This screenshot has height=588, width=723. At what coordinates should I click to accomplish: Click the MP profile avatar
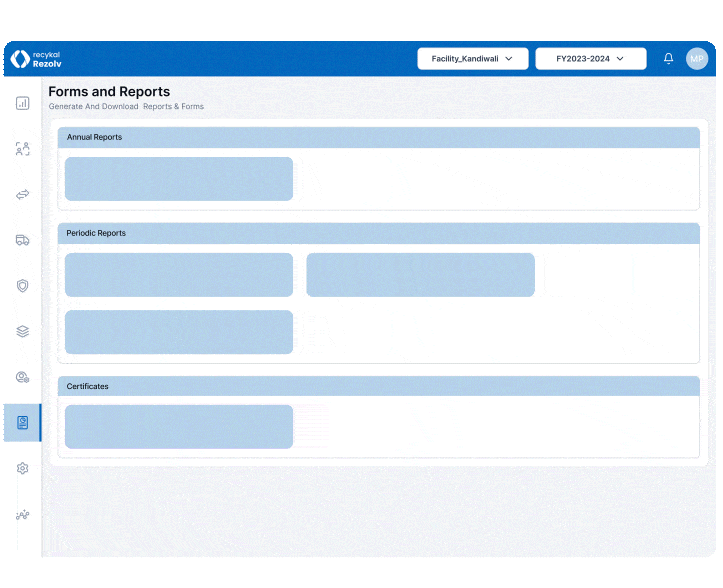697,59
